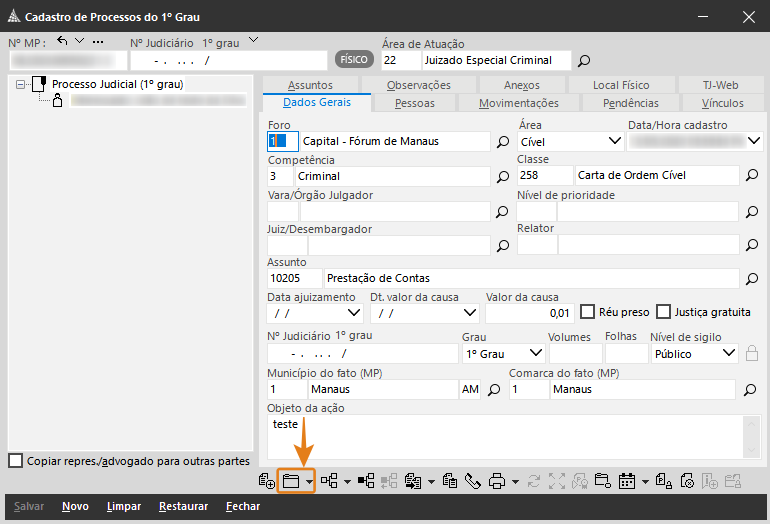
Task: Click the telephone icon in the bottom toolbar
Action: point(472,481)
